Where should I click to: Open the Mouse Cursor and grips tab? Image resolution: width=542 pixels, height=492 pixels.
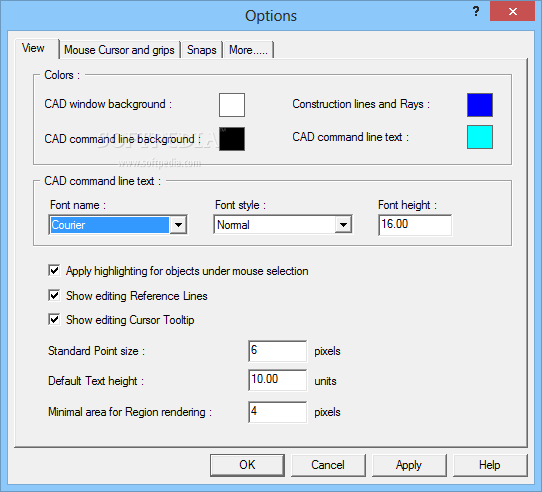120,50
